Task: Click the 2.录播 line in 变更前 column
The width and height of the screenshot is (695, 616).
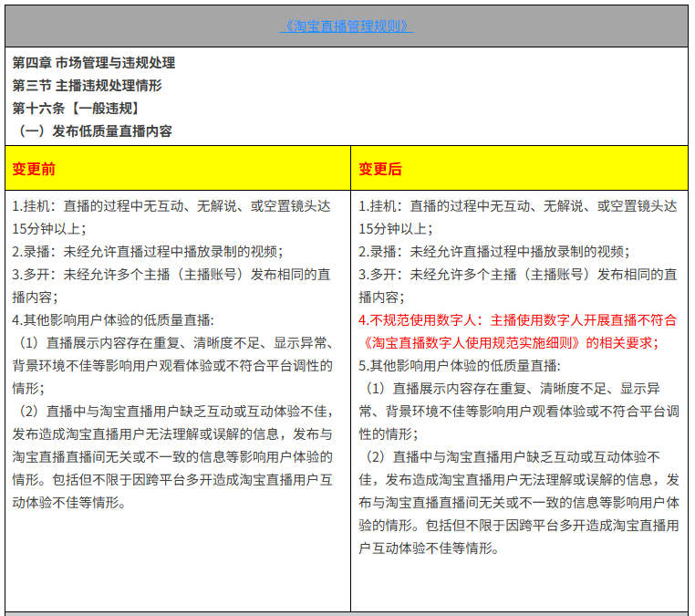Action: point(148,252)
